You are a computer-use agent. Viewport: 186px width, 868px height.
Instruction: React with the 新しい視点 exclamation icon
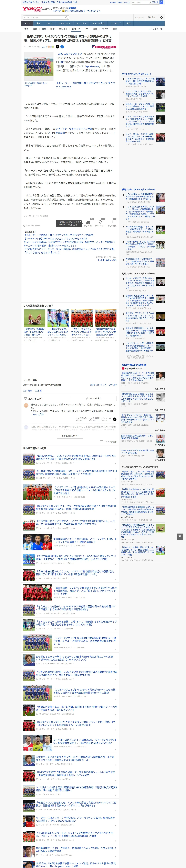click(112, 222)
